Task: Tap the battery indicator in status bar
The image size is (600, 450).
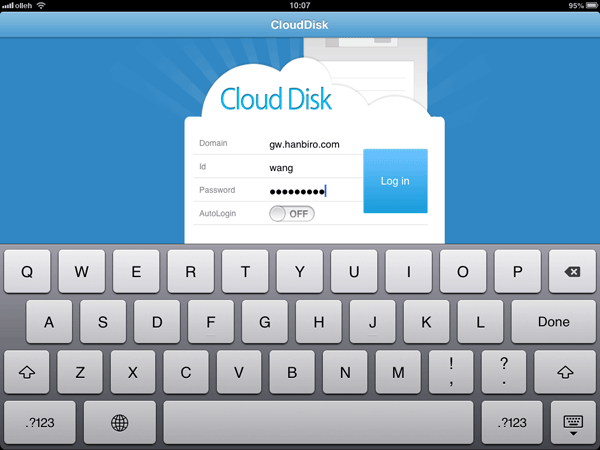Action: click(x=587, y=5)
